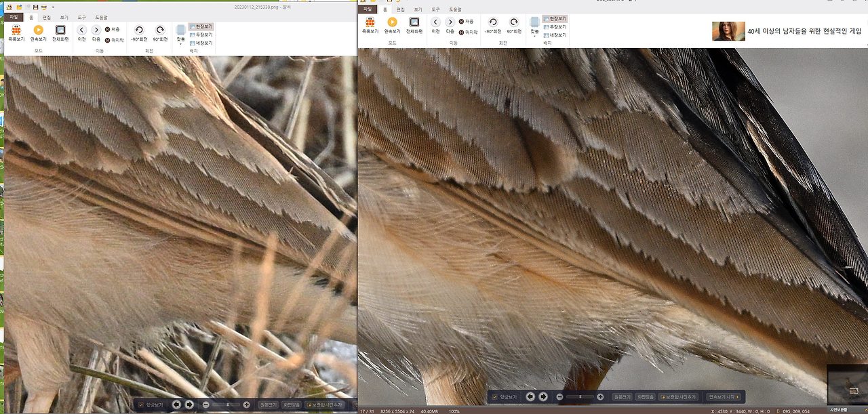Select four-page view (네장보기) in left window
868x414 pixels.
(x=201, y=43)
